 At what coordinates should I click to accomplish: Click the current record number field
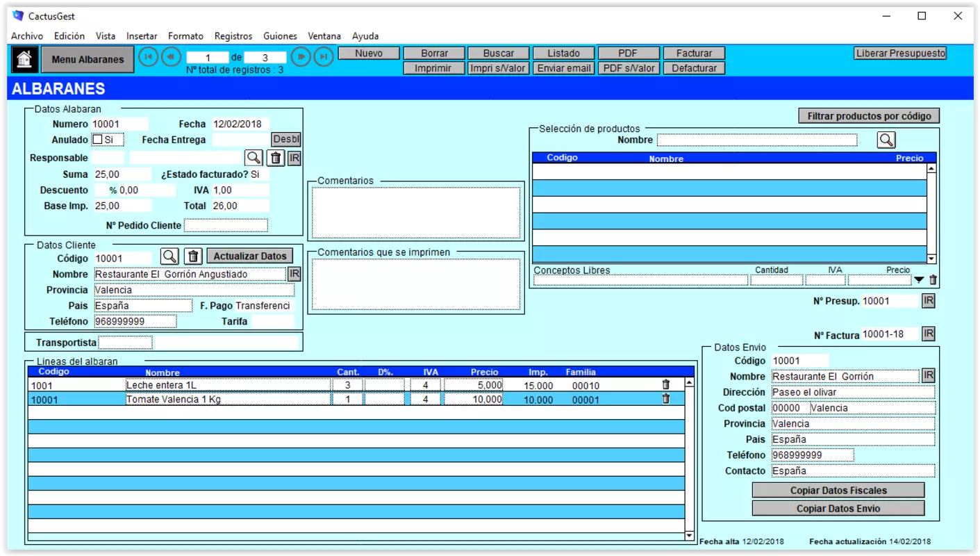coord(207,58)
